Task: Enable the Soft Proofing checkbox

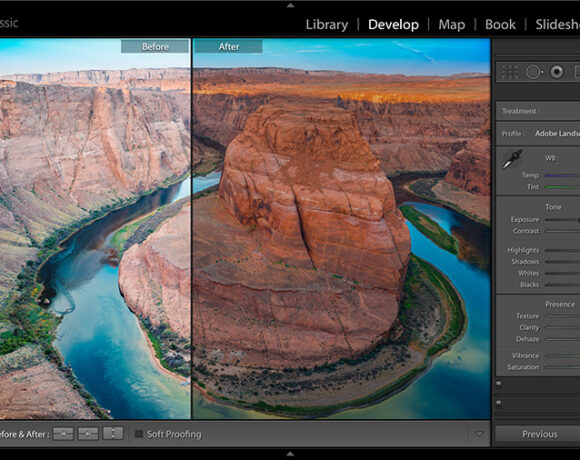Action: coord(139,434)
